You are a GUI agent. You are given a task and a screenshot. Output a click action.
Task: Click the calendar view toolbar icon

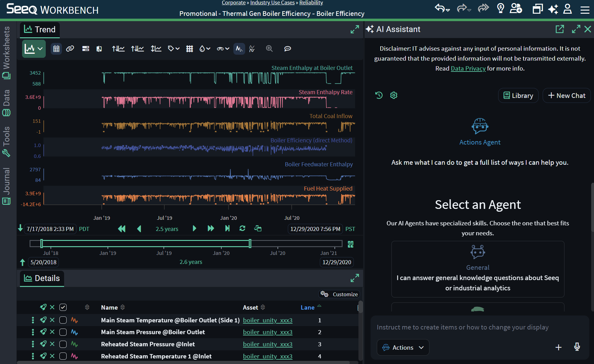[56, 49]
